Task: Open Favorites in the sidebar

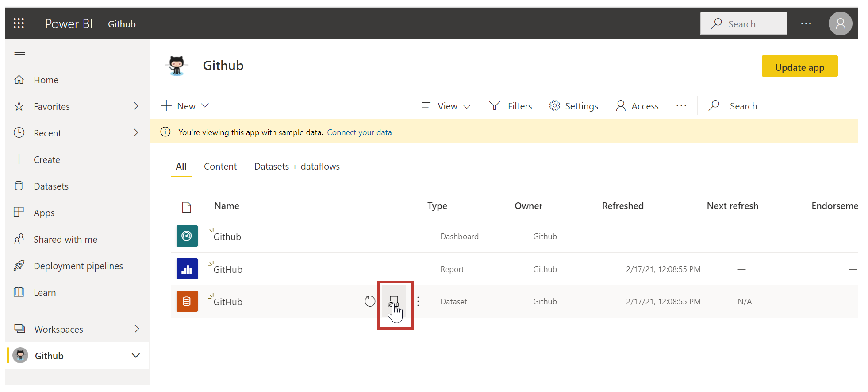Action: 52,107
